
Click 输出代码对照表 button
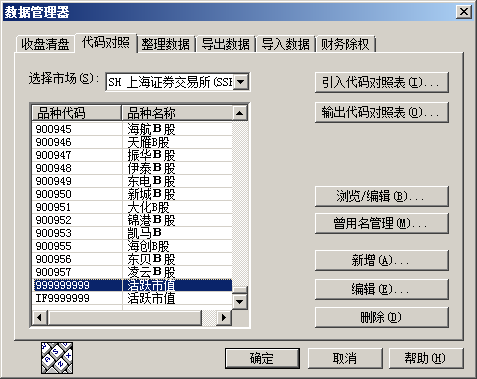(x=382, y=112)
